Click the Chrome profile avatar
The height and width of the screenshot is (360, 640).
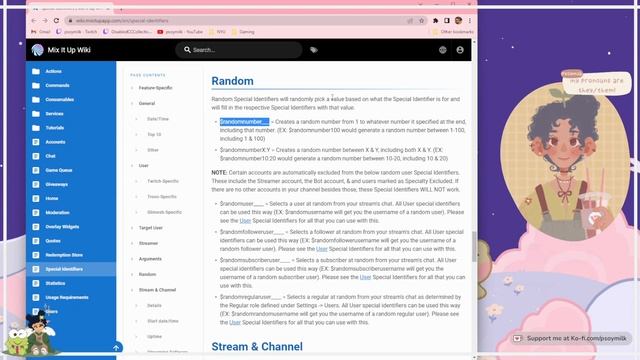(458, 20)
